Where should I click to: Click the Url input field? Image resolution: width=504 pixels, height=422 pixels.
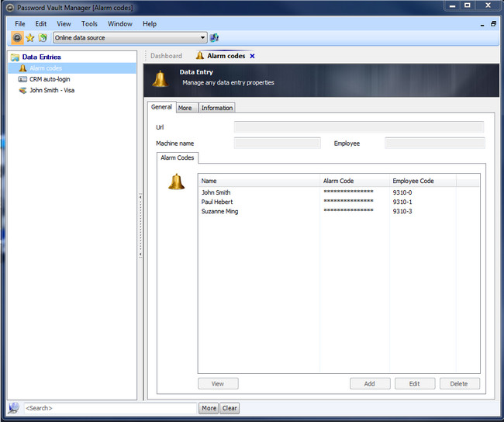[359, 127]
